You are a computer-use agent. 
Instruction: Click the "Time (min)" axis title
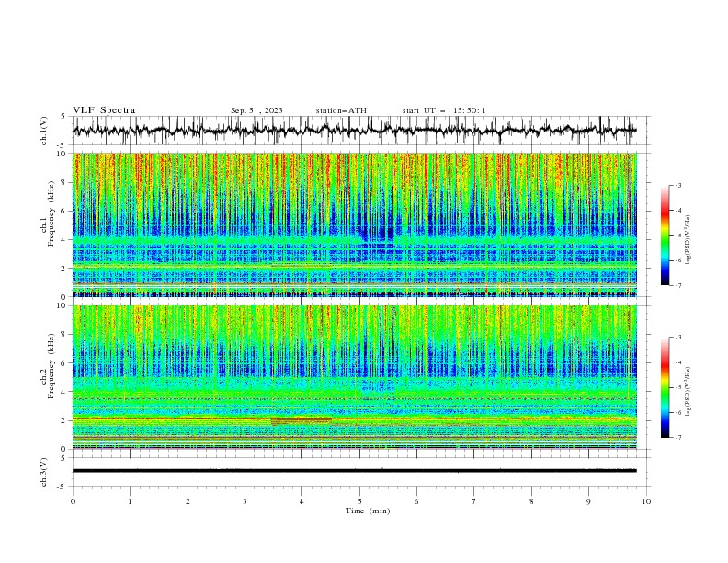tap(368, 511)
